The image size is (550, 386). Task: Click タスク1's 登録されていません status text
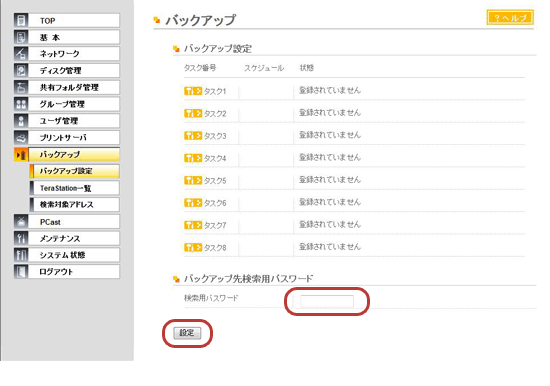[330, 91]
